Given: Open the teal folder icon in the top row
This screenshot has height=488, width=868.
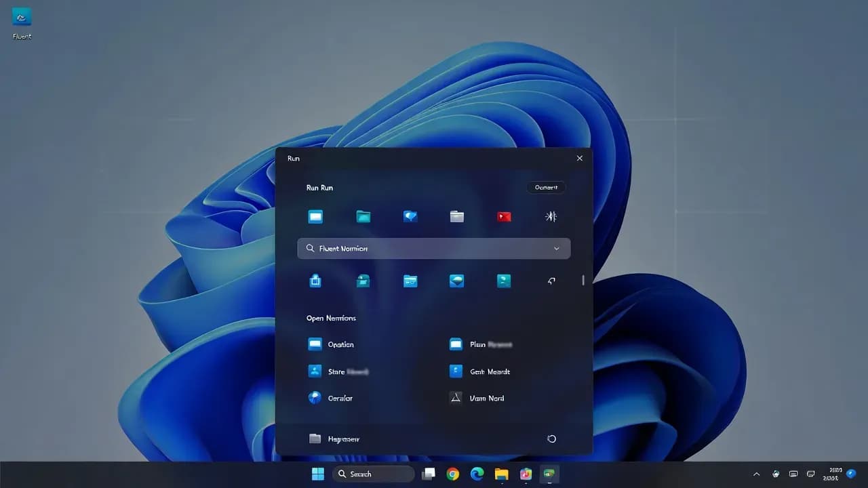Looking at the screenshot, I should 363,216.
